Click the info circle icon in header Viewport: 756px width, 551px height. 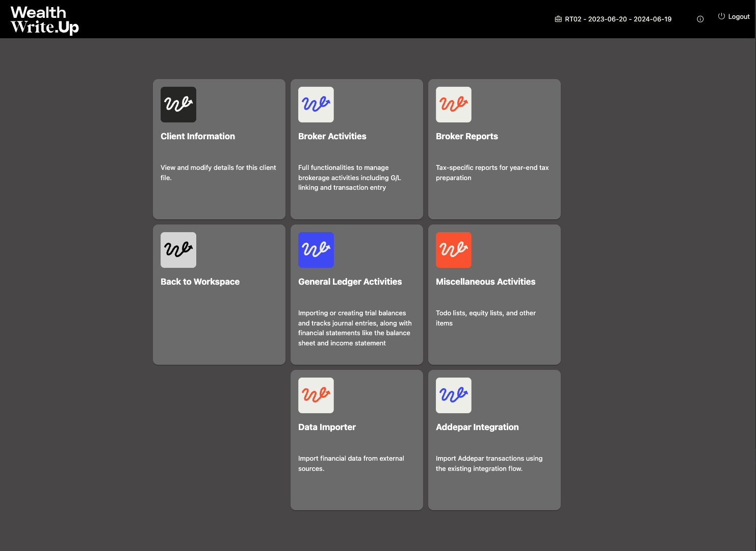click(700, 19)
